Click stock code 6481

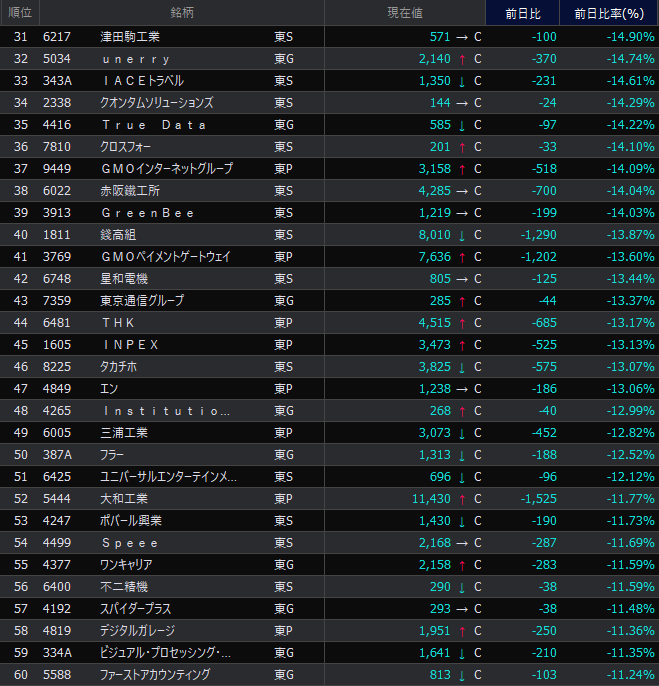coord(57,323)
